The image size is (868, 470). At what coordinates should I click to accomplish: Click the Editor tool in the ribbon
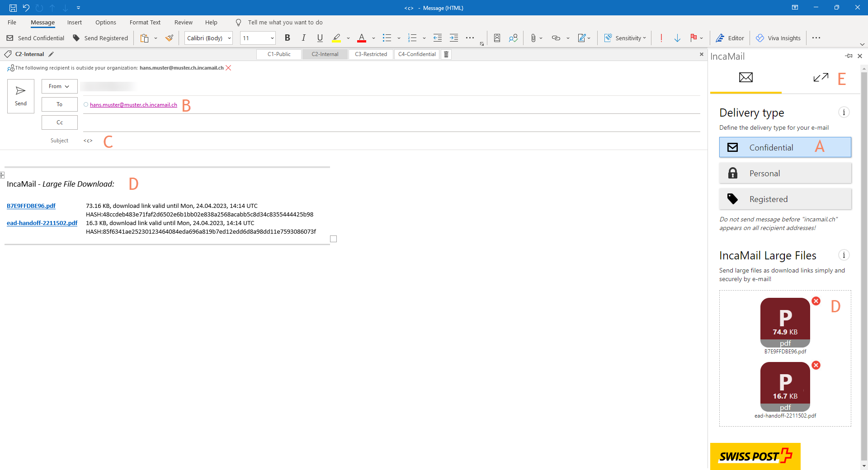730,38
